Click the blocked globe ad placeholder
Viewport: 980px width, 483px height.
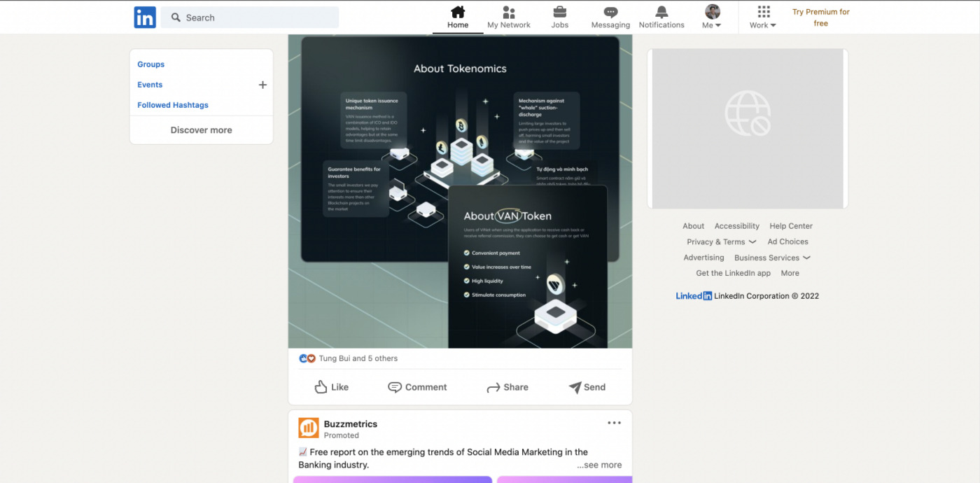pyautogui.click(x=748, y=113)
